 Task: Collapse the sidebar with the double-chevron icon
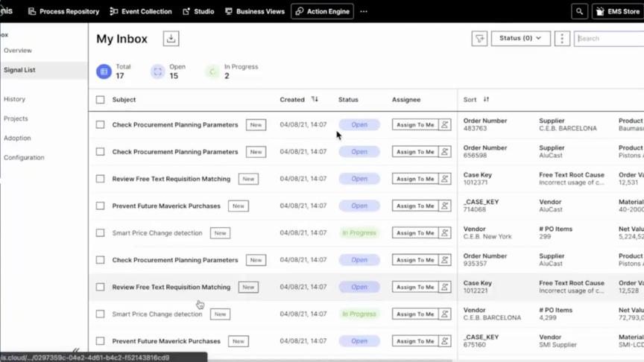[76, 350]
